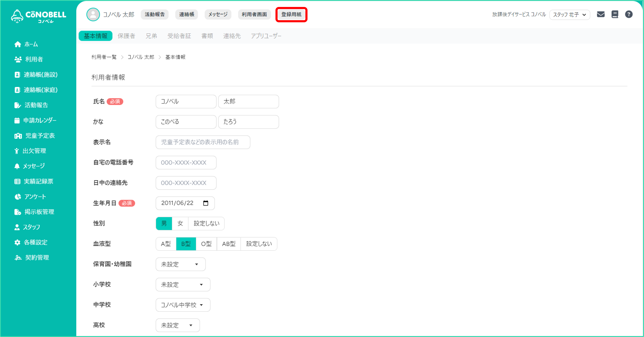Screen dimensions: 644x337
Task: Click the 自宅の電話番号 input field
Action: click(186, 162)
